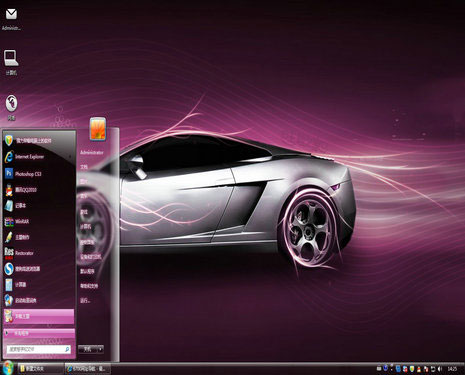Open the Notepad (记事本) entry
This screenshot has height=375, width=465.
[x=39, y=206]
